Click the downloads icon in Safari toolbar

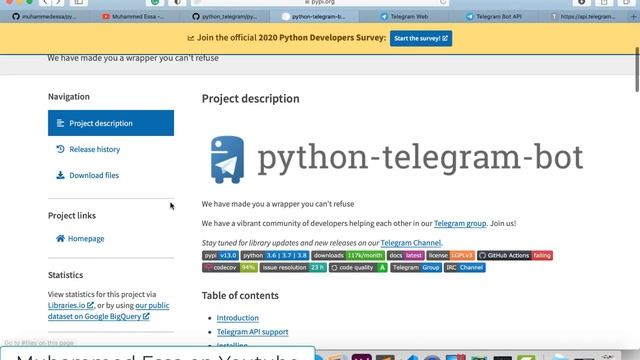click(582, 2)
